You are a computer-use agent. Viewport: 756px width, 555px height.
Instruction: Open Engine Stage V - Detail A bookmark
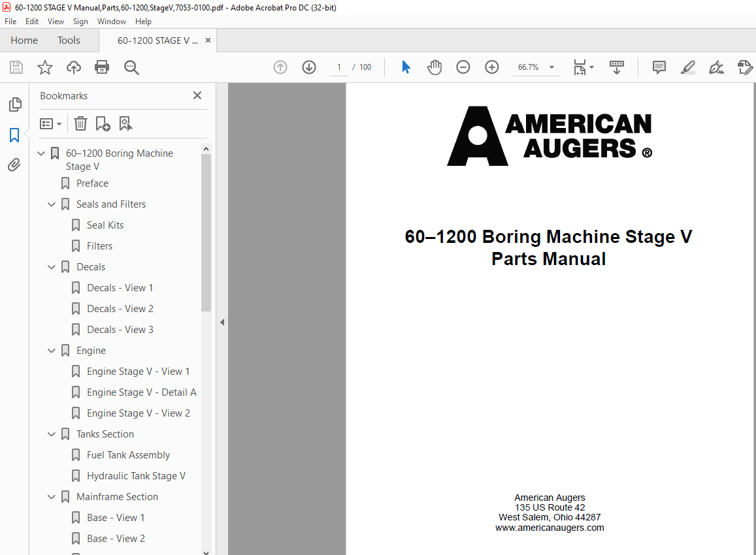(x=142, y=392)
